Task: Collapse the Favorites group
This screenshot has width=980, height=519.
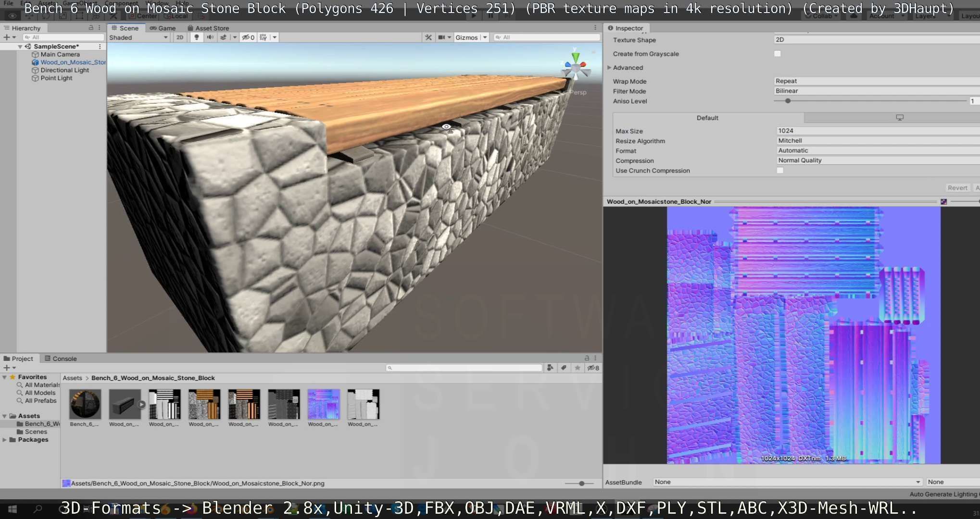Action: pos(5,377)
